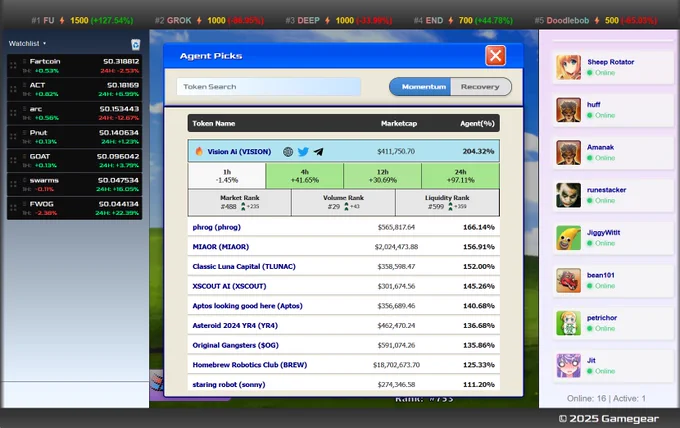Click the Token Name column header
This screenshot has height=428, width=680.
(214, 124)
